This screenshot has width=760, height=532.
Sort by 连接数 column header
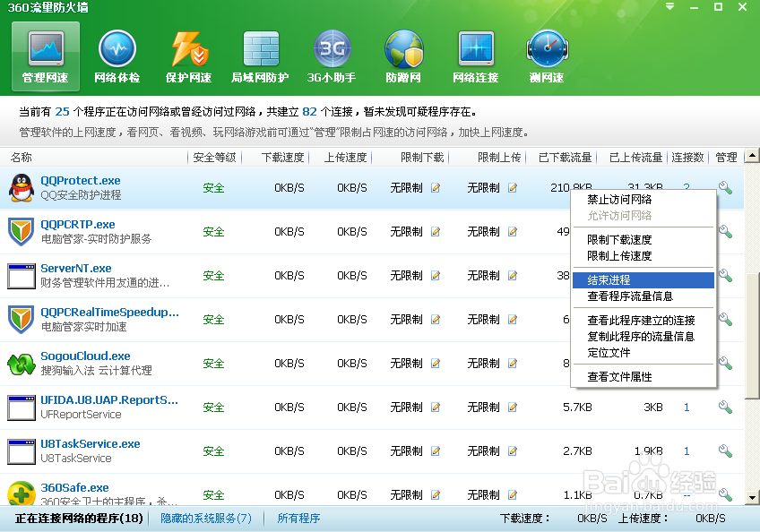pyautogui.click(x=687, y=158)
